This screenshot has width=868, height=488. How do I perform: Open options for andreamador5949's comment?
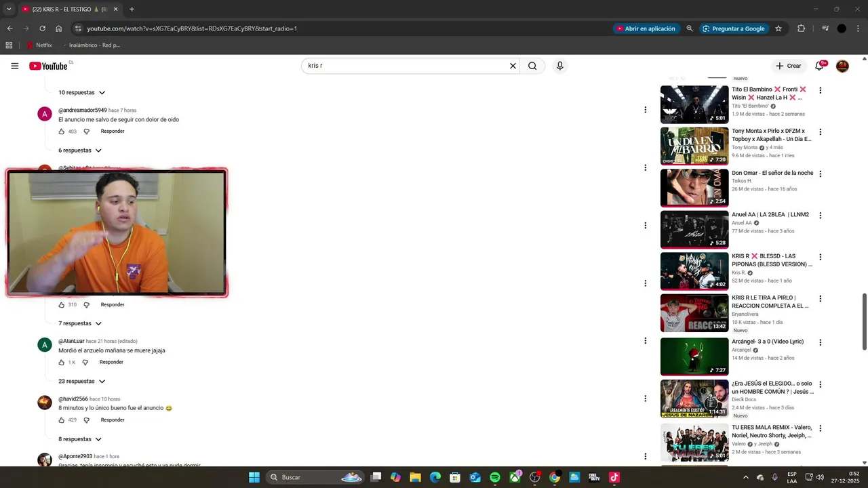pos(645,110)
